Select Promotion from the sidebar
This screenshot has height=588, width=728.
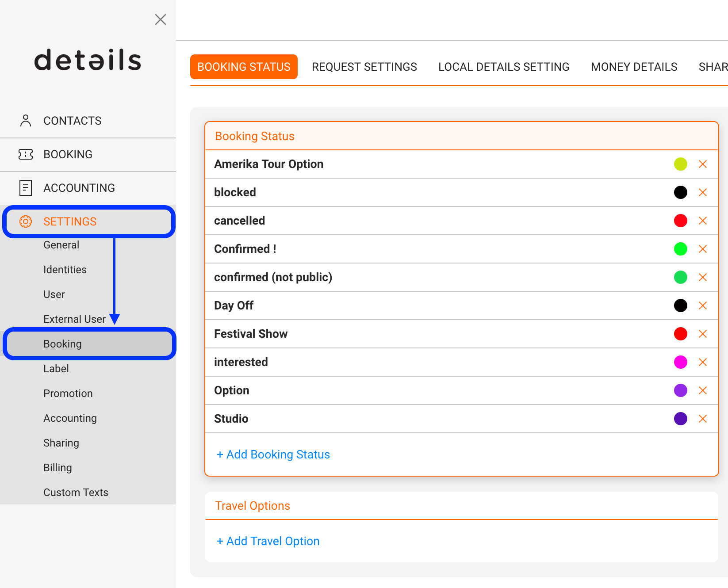(x=68, y=393)
